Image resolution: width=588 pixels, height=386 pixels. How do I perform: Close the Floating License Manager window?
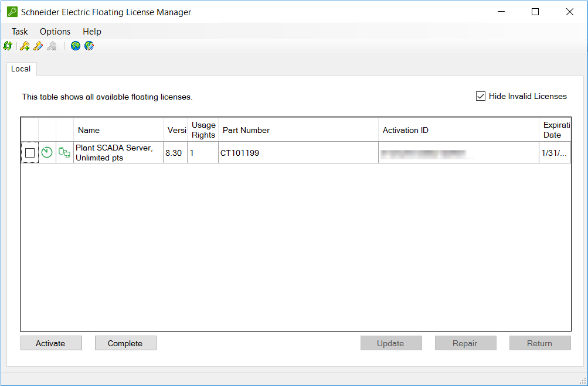coord(570,12)
